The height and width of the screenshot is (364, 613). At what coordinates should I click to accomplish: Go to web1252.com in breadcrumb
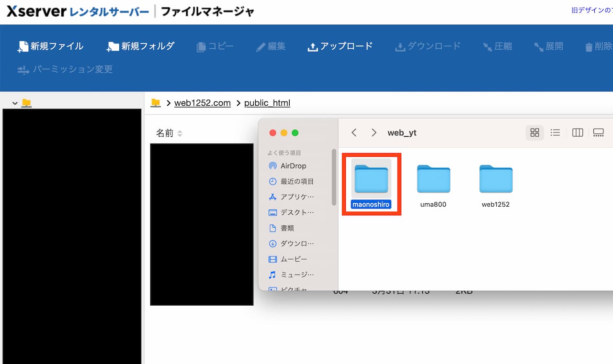click(x=203, y=103)
